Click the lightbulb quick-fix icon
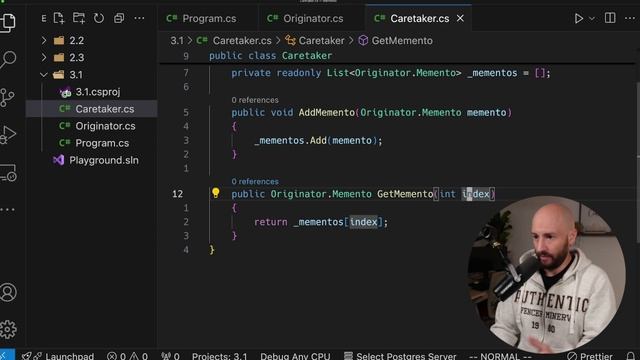Screen dimensions: 640x360 (x=216, y=193)
